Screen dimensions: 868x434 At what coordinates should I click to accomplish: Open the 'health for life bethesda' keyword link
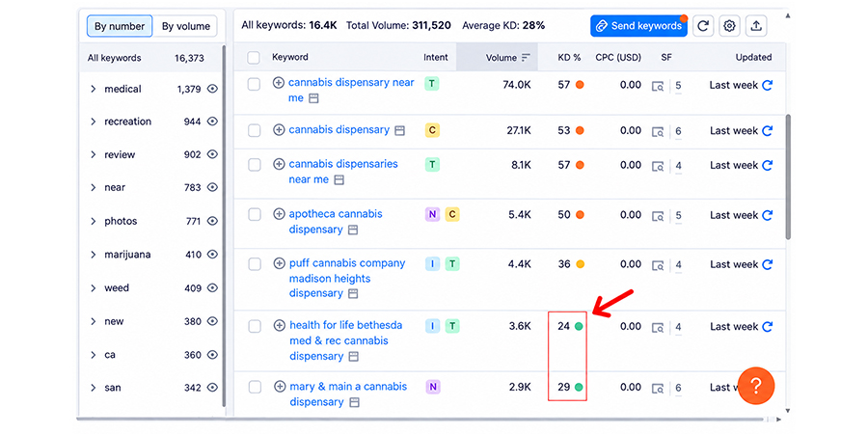[345, 340]
